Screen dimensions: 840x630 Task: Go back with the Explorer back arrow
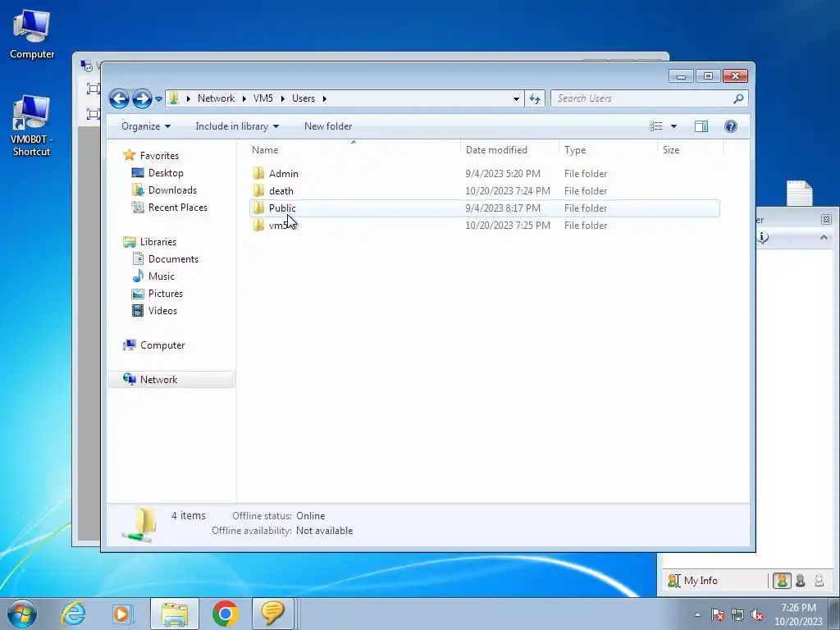click(x=119, y=98)
